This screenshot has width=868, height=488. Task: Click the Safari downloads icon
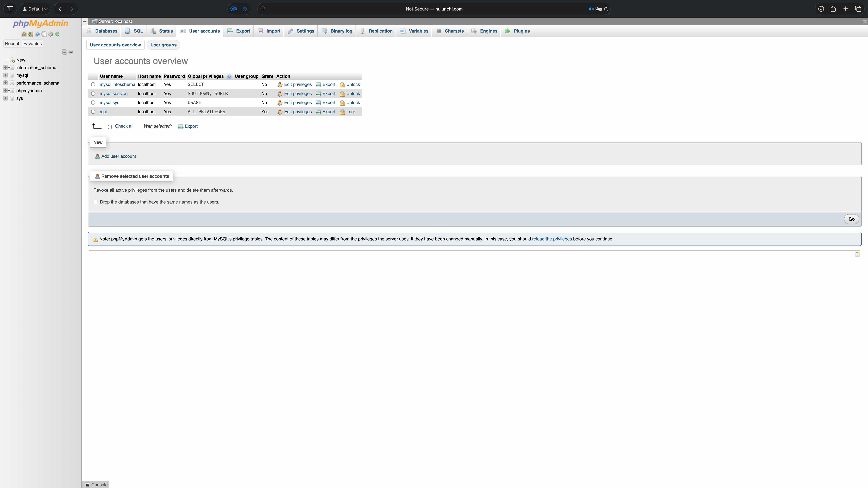point(821,9)
